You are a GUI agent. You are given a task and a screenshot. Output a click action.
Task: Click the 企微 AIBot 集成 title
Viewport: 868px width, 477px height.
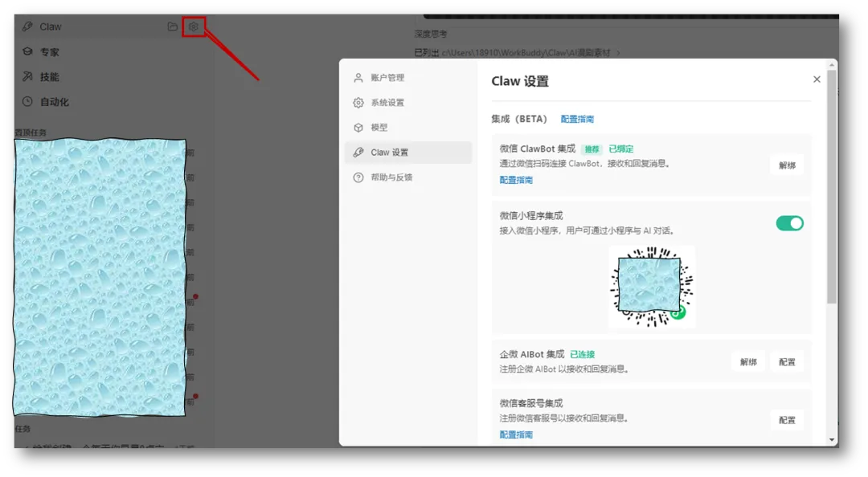pyautogui.click(x=532, y=354)
